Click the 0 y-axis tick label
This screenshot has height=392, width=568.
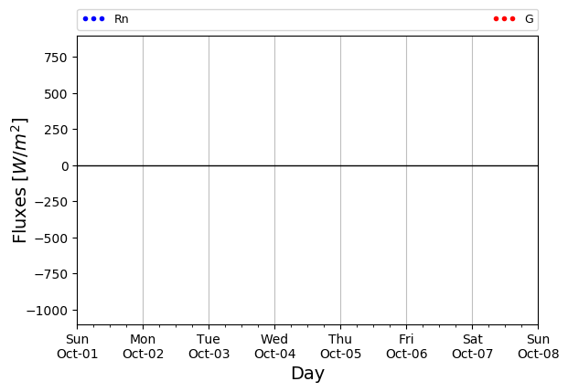[x=65, y=166]
